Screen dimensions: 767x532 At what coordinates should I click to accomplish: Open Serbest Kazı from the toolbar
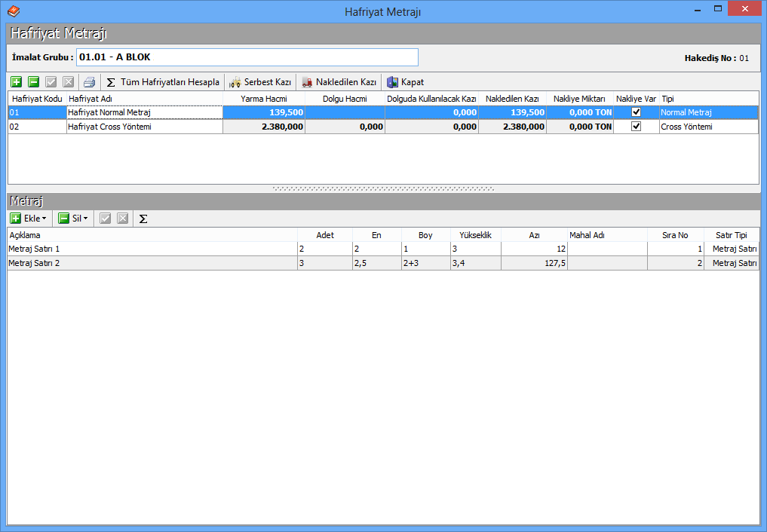click(260, 82)
